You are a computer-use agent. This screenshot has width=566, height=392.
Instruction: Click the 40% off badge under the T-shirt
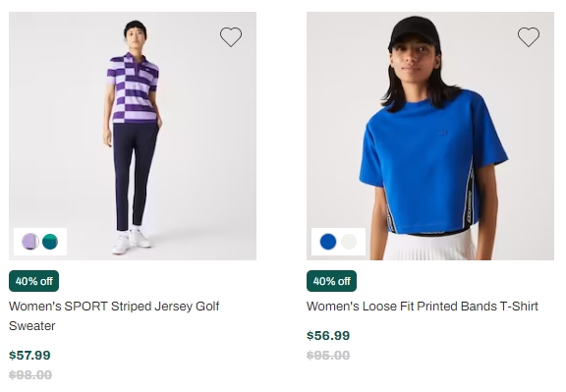tap(331, 281)
